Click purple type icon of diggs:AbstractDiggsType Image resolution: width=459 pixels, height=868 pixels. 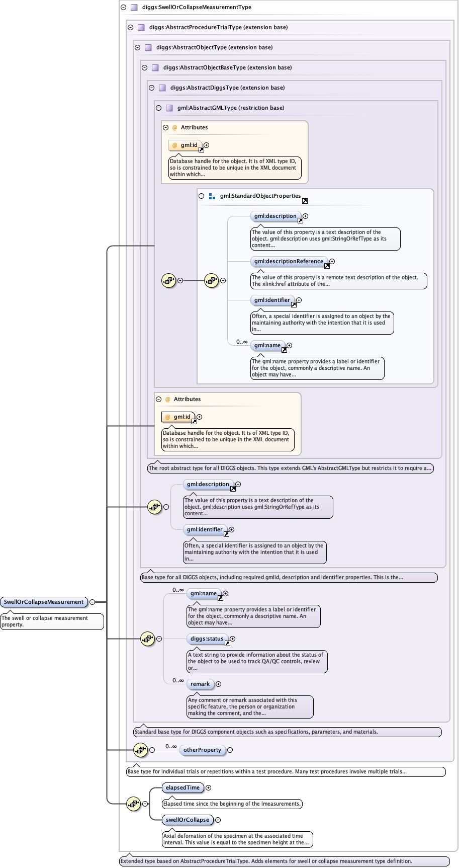click(162, 88)
